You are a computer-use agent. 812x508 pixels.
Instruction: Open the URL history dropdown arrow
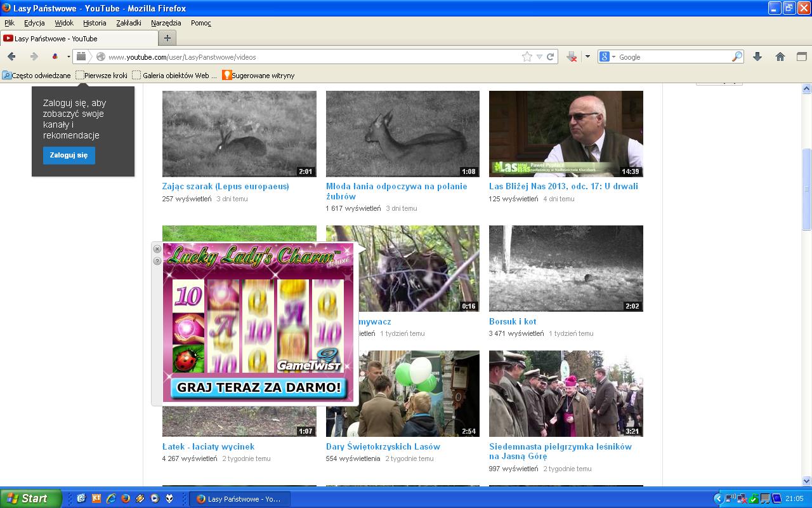click(x=539, y=57)
